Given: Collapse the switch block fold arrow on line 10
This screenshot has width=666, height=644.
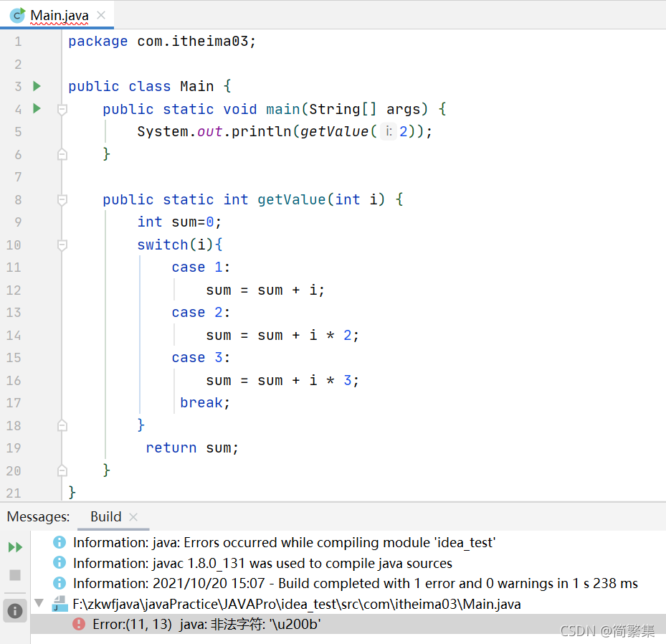Looking at the screenshot, I should (x=62, y=245).
